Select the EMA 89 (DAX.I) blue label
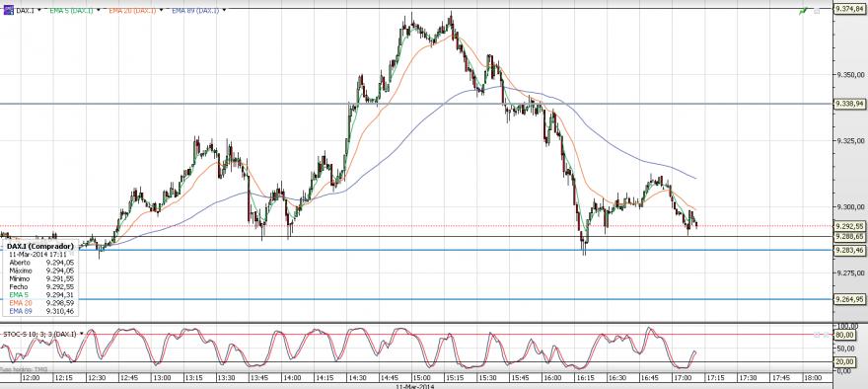868x389 pixels. pos(196,10)
